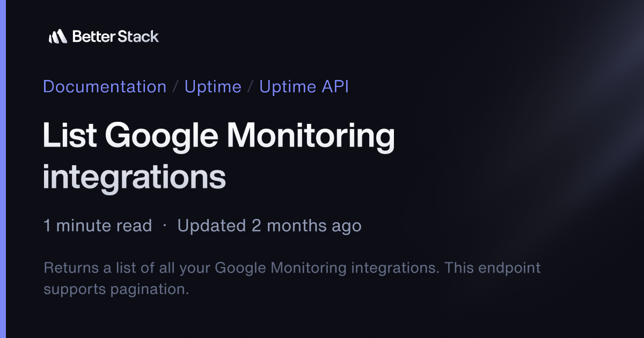Click the 'Updated 2 months ago' text
The image size is (644, 338).
click(269, 226)
